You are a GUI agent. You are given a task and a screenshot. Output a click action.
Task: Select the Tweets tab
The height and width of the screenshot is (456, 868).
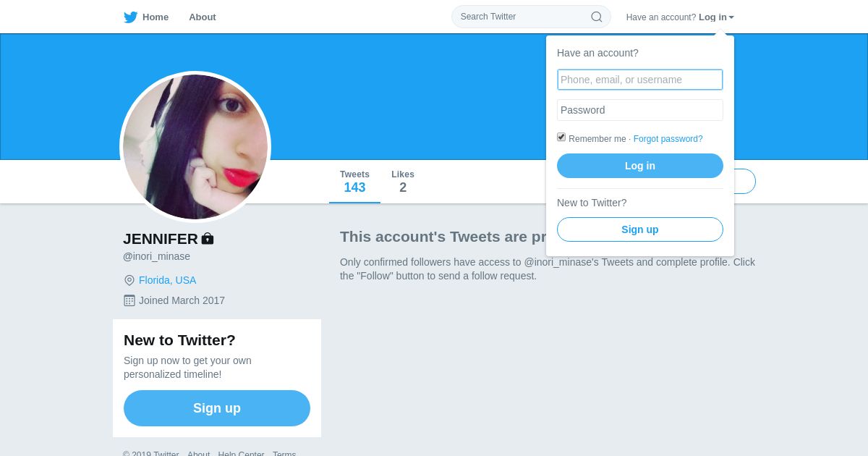click(354, 182)
